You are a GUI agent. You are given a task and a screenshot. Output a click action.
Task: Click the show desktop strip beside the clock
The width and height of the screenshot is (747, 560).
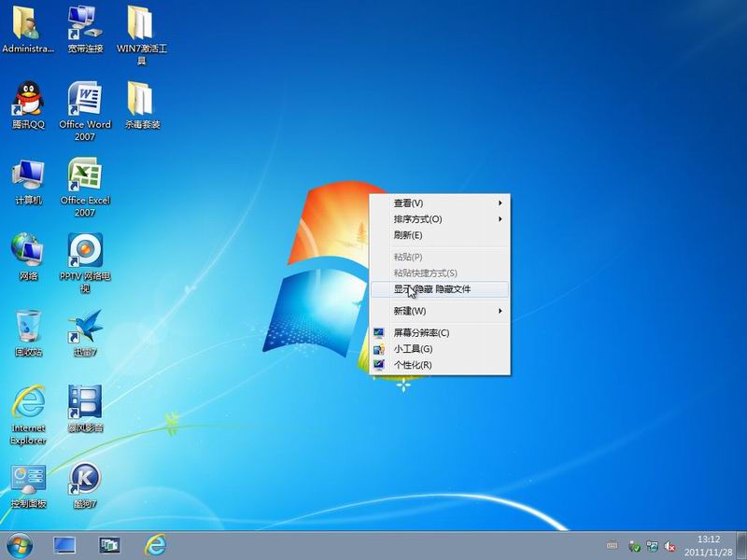click(x=741, y=546)
